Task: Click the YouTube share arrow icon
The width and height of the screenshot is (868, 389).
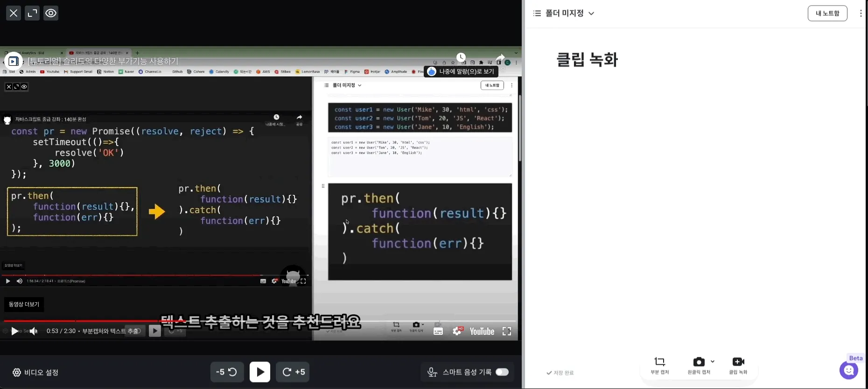Action: [500, 57]
